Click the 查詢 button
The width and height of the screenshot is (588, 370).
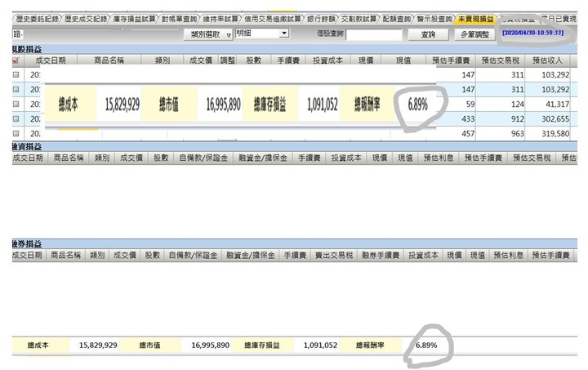pos(428,34)
